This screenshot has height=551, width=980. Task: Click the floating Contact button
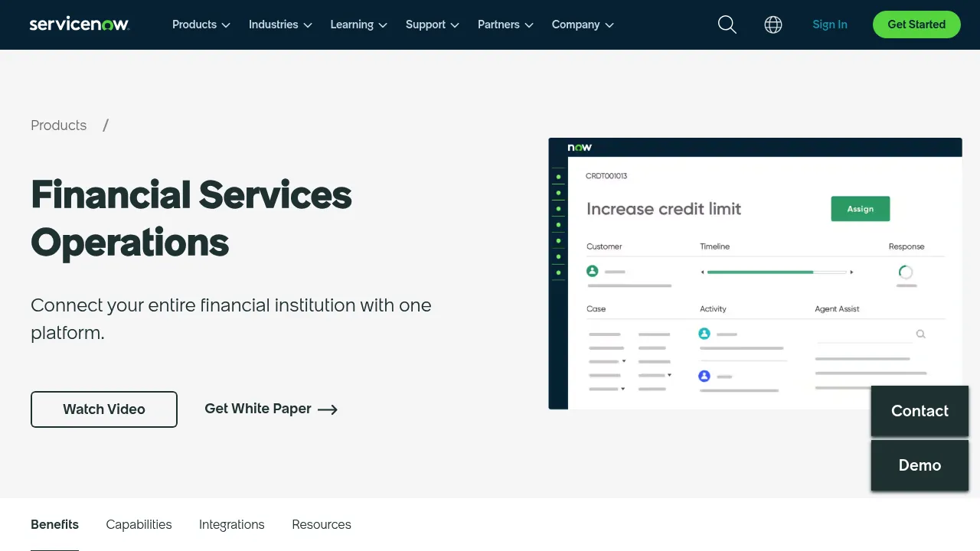(x=920, y=411)
